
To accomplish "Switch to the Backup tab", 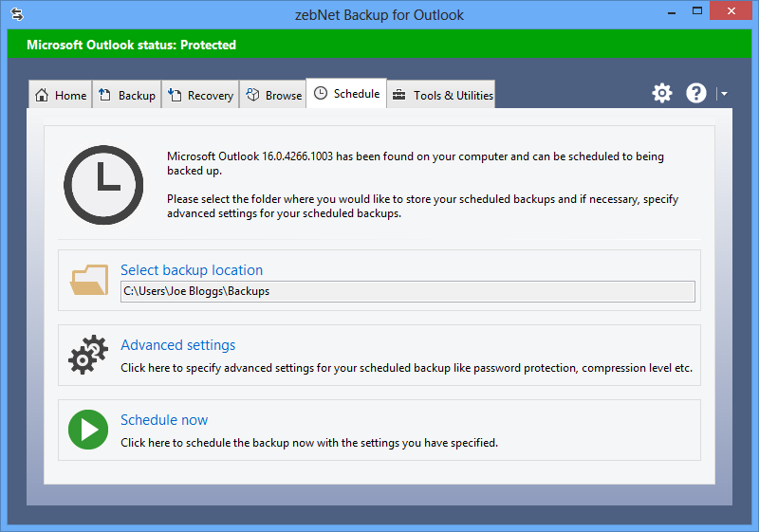I will (127, 95).
